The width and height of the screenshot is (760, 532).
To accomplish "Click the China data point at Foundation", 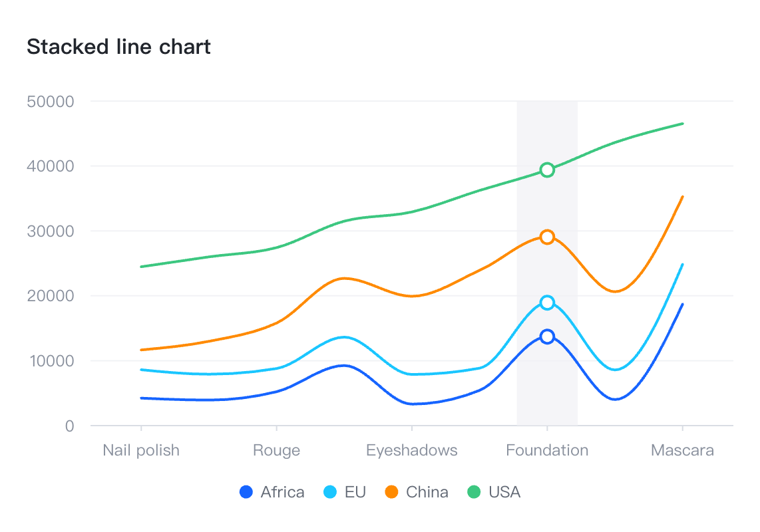I will [x=547, y=237].
